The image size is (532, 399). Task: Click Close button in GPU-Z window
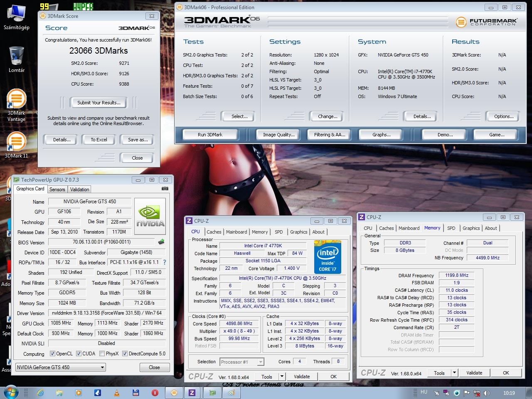(154, 367)
